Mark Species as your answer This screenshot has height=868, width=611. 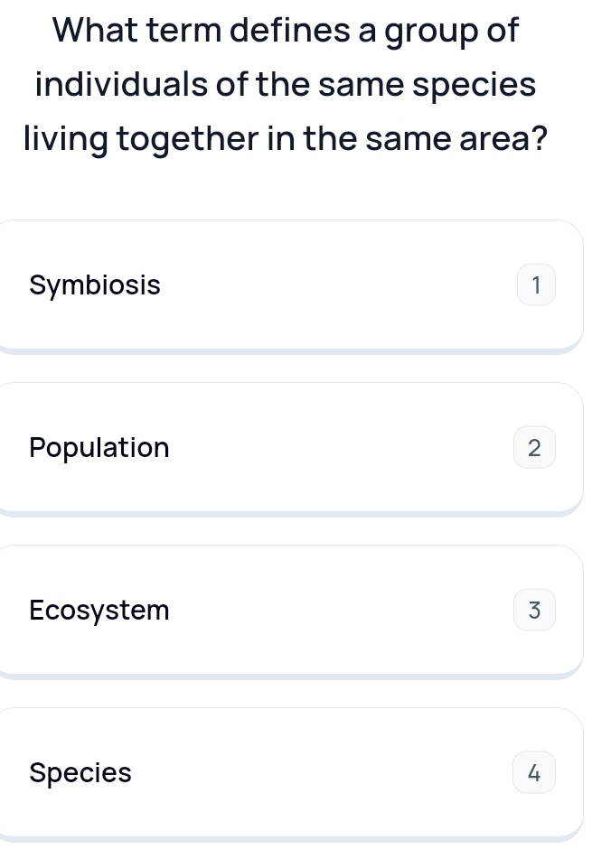[x=289, y=773]
